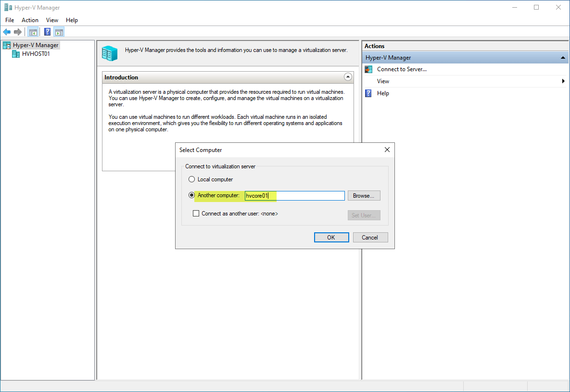Open the Action menu
Screen dimensions: 570x392
click(x=30, y=20)
